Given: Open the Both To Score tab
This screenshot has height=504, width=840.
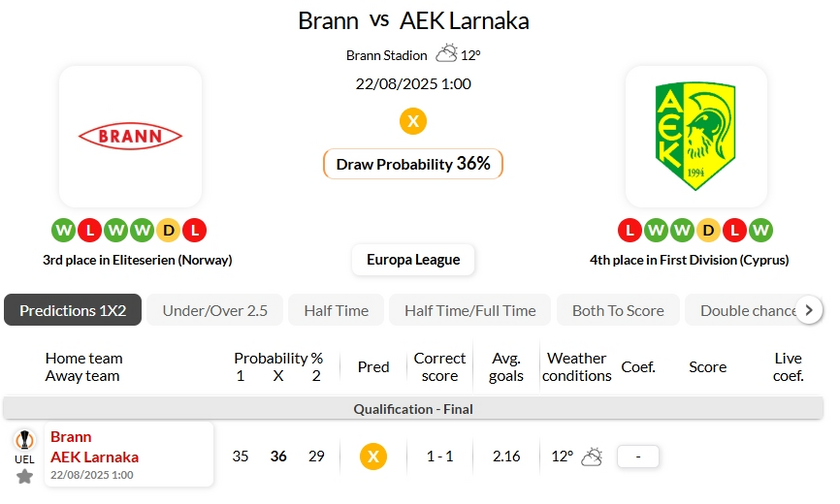Looking at the screenshot, I should tap(618, 310).
